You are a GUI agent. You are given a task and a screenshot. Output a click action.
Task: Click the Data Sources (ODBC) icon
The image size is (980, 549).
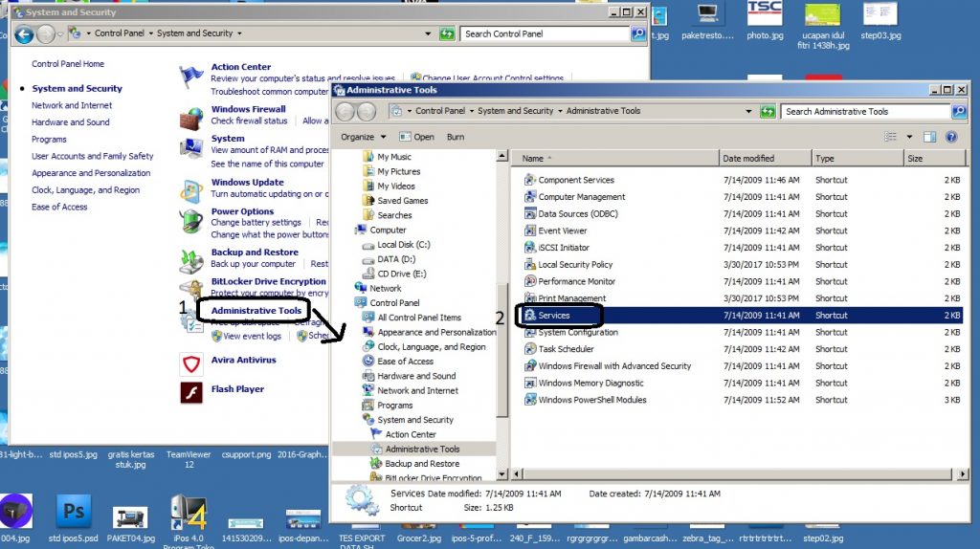click(530, 213)
